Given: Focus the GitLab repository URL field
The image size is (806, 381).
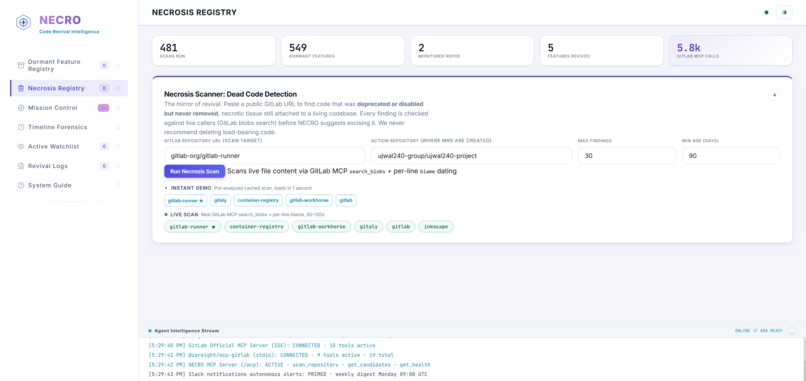Looking at the screenshot, I should coord(265,156).
